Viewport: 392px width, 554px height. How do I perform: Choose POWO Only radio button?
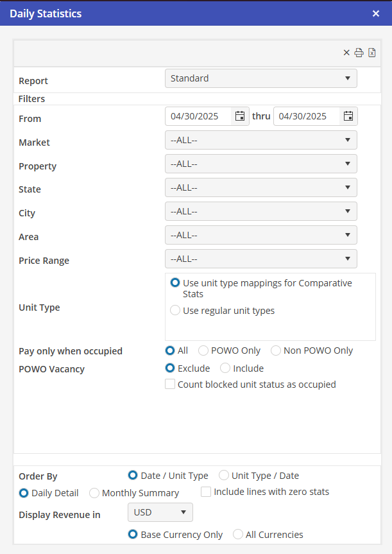pos(203,351)
